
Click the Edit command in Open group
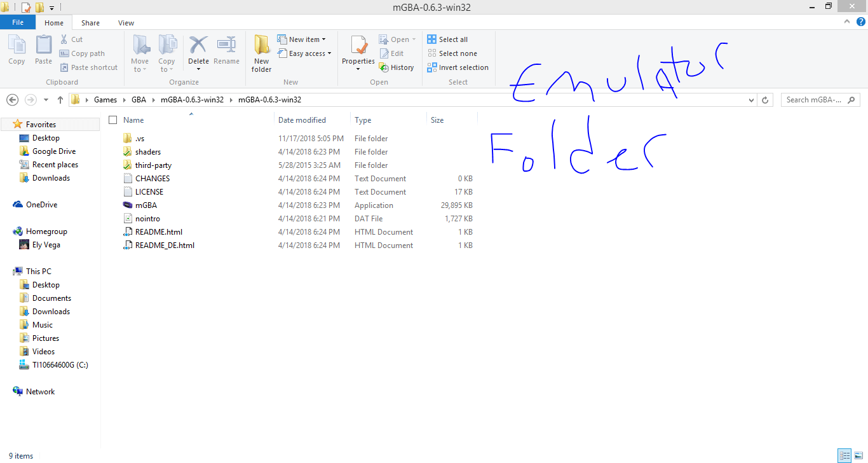(x=391, y=53)
